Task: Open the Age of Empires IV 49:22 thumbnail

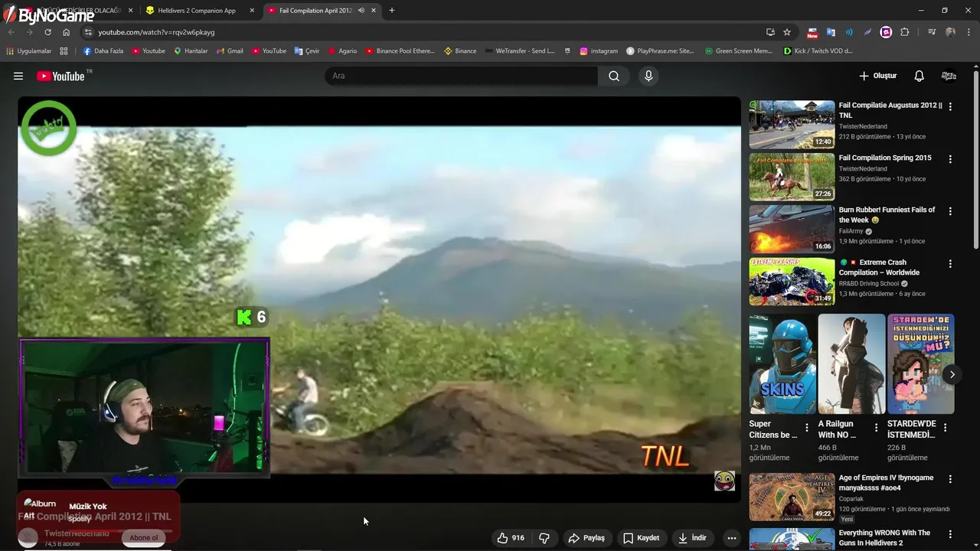Action: tap(792, 497)
